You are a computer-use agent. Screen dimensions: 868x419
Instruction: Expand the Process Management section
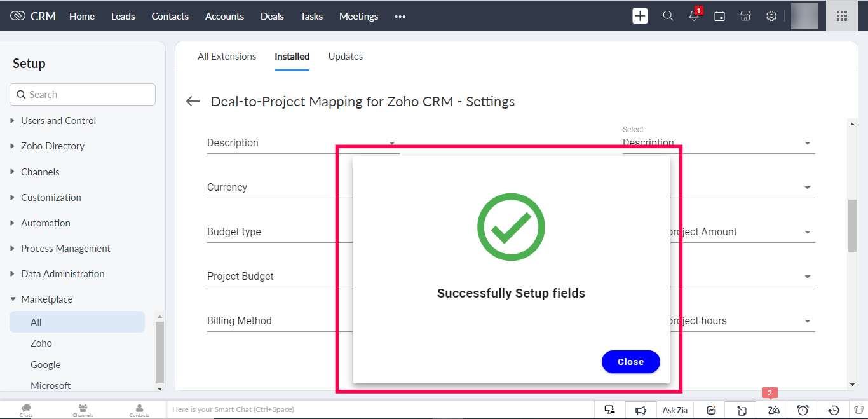coord(65,249)
